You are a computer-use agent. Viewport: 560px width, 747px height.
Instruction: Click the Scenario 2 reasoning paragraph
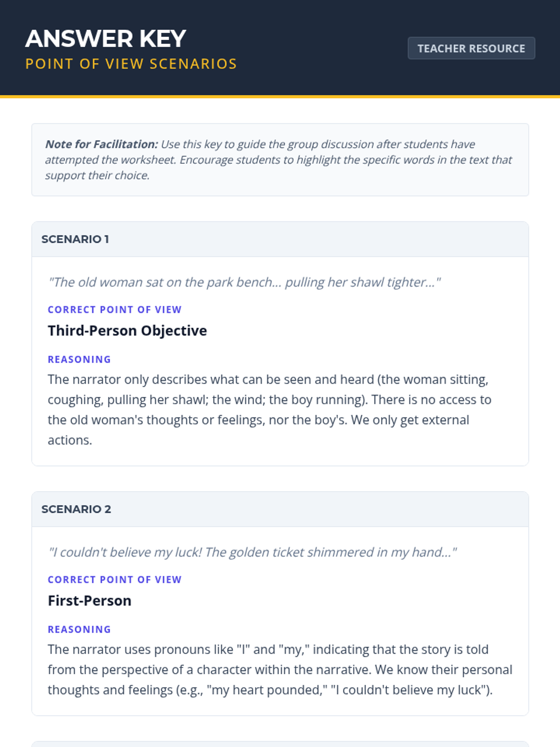280,669
